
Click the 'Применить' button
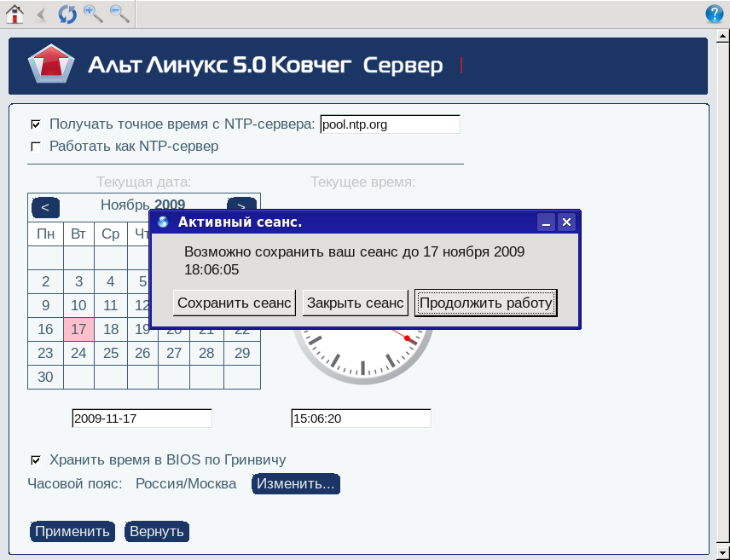(x=72, y=532)
